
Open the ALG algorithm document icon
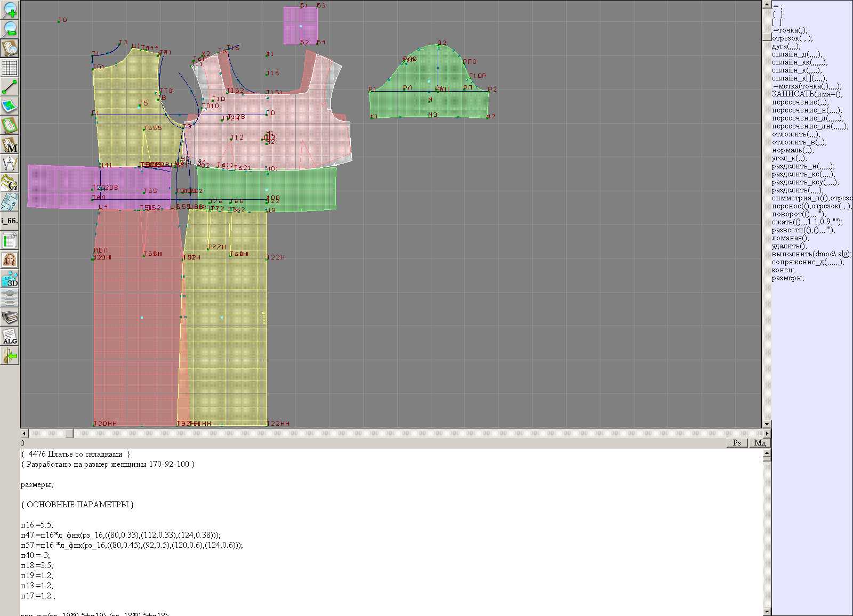pos(10,336)
